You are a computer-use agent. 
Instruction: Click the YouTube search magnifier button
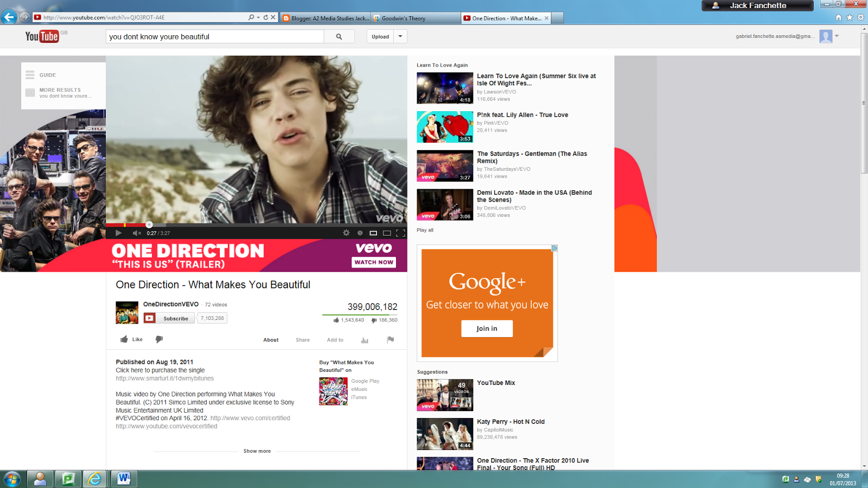(x=339, y=36)
